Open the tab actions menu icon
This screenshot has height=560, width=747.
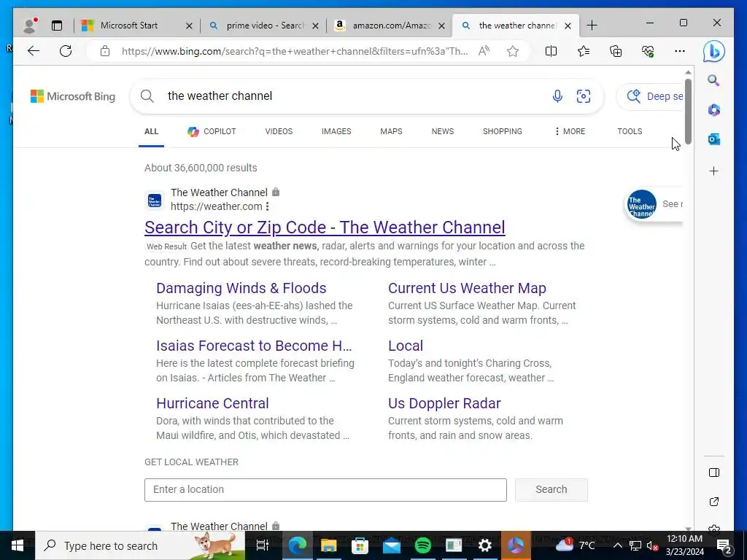coord(57,26)
